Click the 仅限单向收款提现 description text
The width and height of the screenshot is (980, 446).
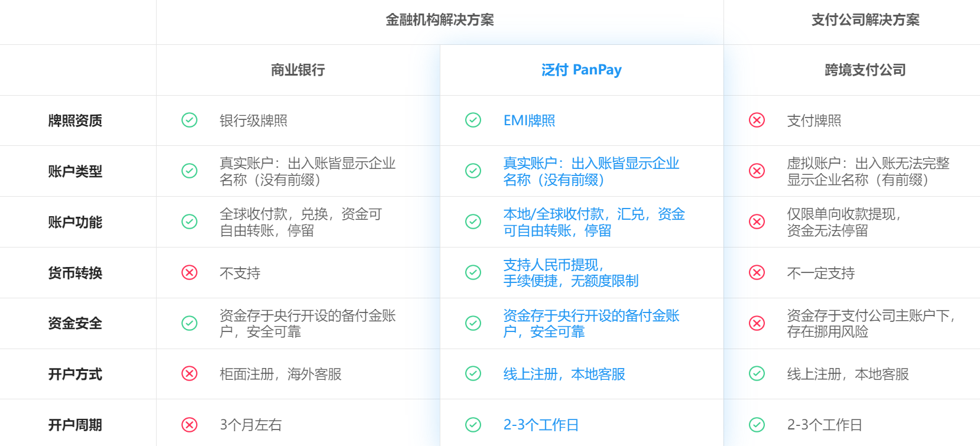845,222
